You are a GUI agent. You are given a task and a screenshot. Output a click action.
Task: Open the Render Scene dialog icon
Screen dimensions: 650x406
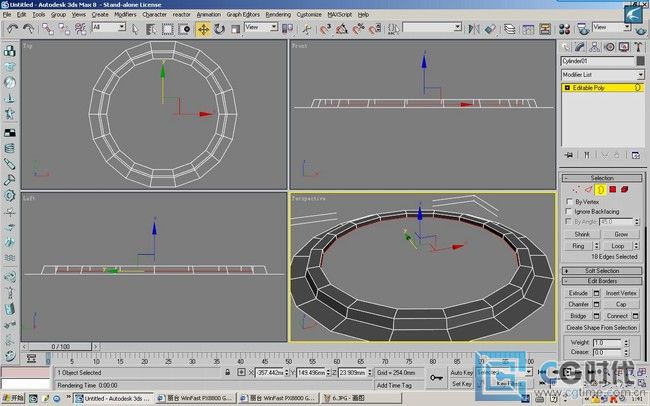[x=583, y=29]
